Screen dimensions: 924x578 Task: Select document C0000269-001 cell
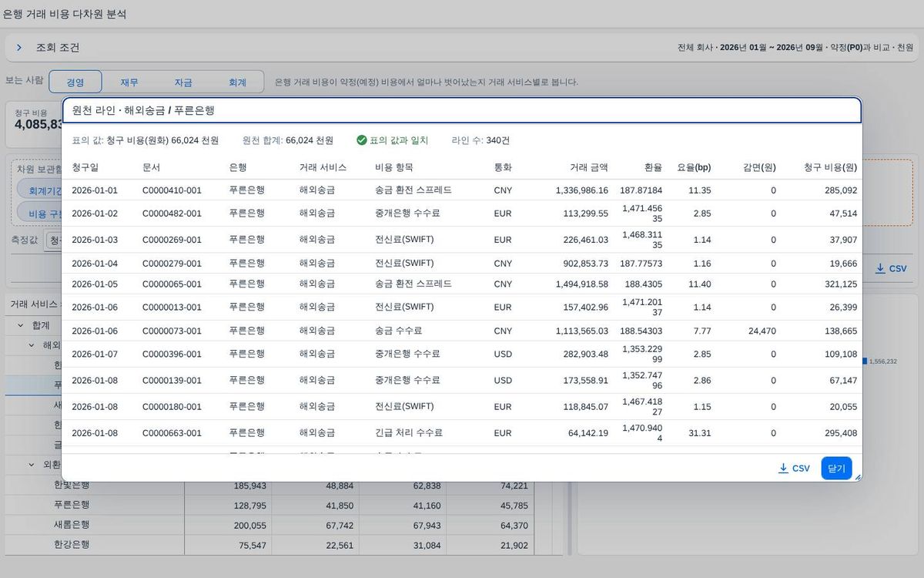(x=172, y=240)
